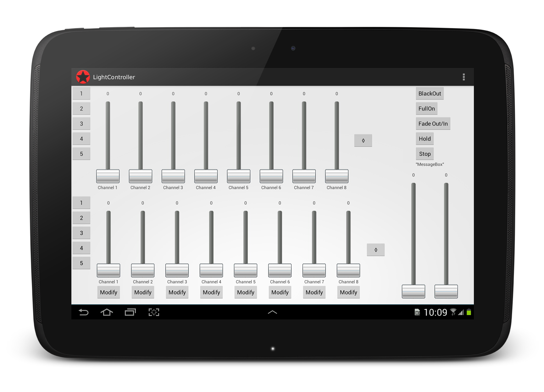
Task: Open the overflow menu with three dots
Action: pyautogui.click(x=464, y=77)
